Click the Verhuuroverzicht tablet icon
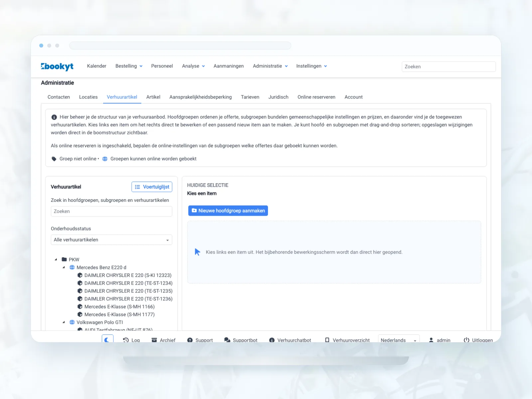Viewport: 532px width, 399px height. [327, 340]
